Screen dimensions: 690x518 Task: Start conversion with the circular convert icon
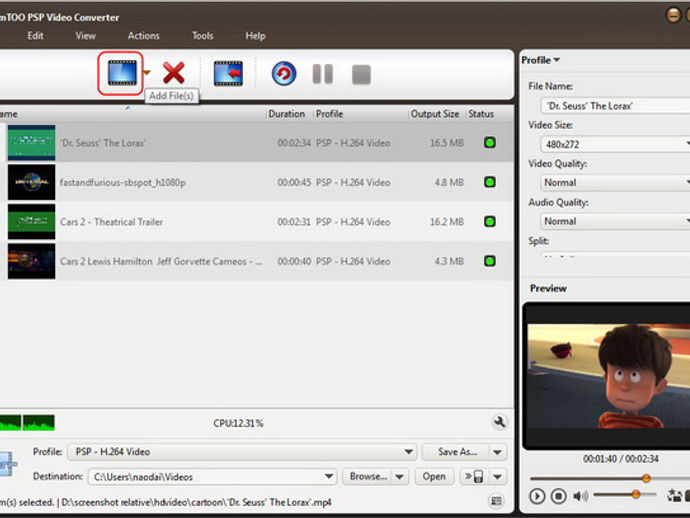pyautogui.click(x=284, y=73)
